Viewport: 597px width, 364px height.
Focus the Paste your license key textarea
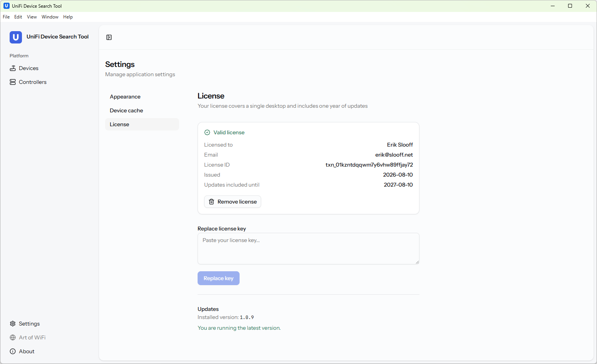tap(309, 249)
